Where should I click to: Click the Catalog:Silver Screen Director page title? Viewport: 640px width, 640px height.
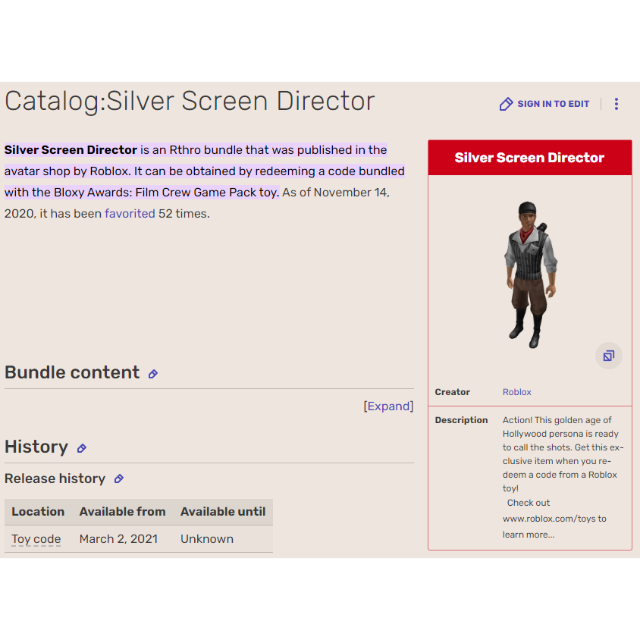(x=190, y=101)
